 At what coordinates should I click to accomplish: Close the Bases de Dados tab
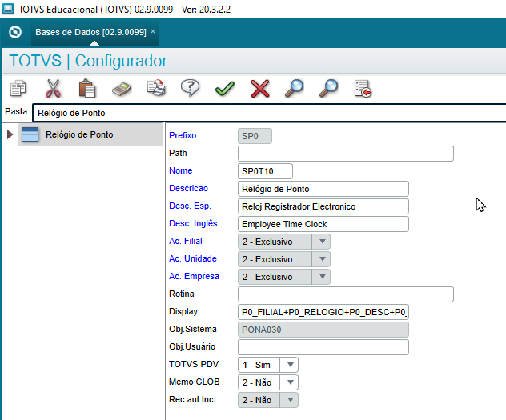(153, 31)
